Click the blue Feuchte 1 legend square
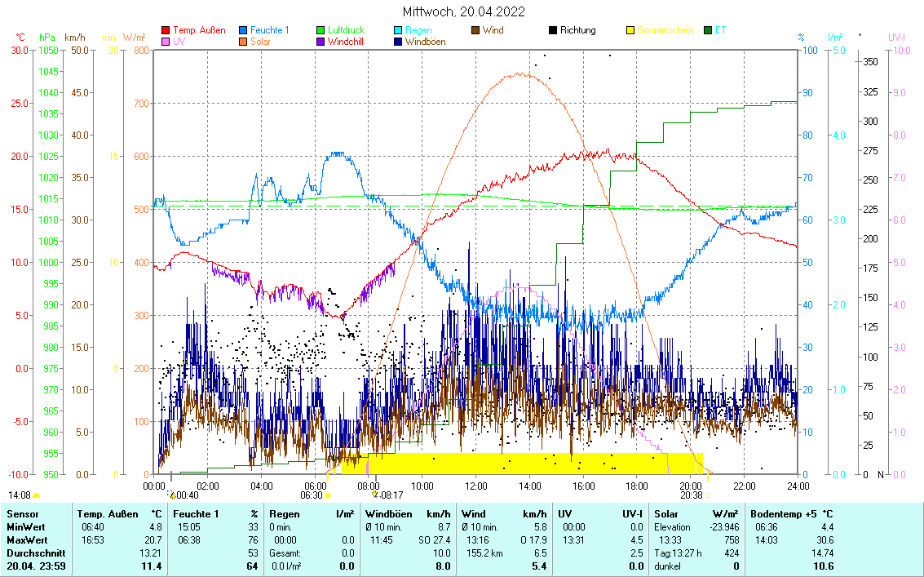This screenshot has width=924, height=577. coord(244,31)
